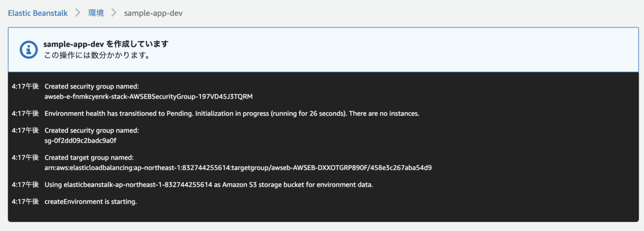
Task: Click the 'Created security group named' first log entry
Action: pos(92,86)
